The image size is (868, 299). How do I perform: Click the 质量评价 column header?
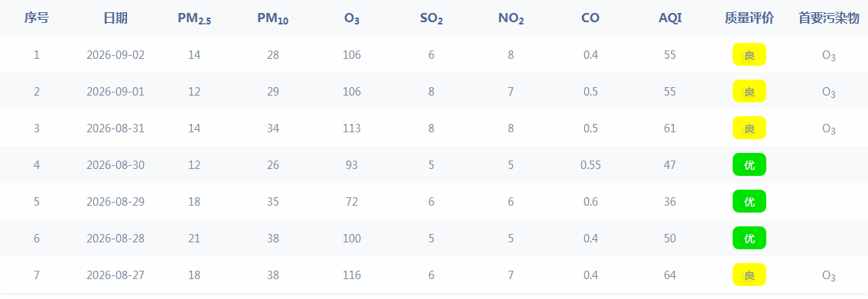click(749, 18)
